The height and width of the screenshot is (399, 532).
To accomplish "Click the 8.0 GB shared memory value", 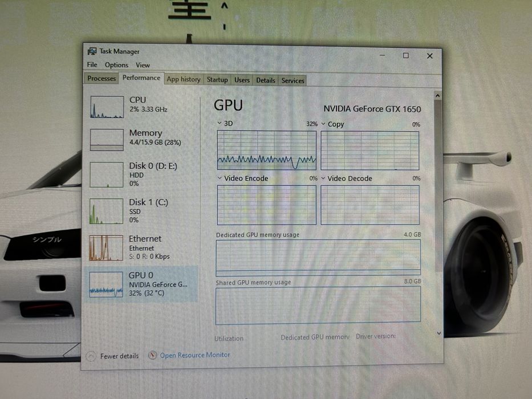I will click(413, 281).
